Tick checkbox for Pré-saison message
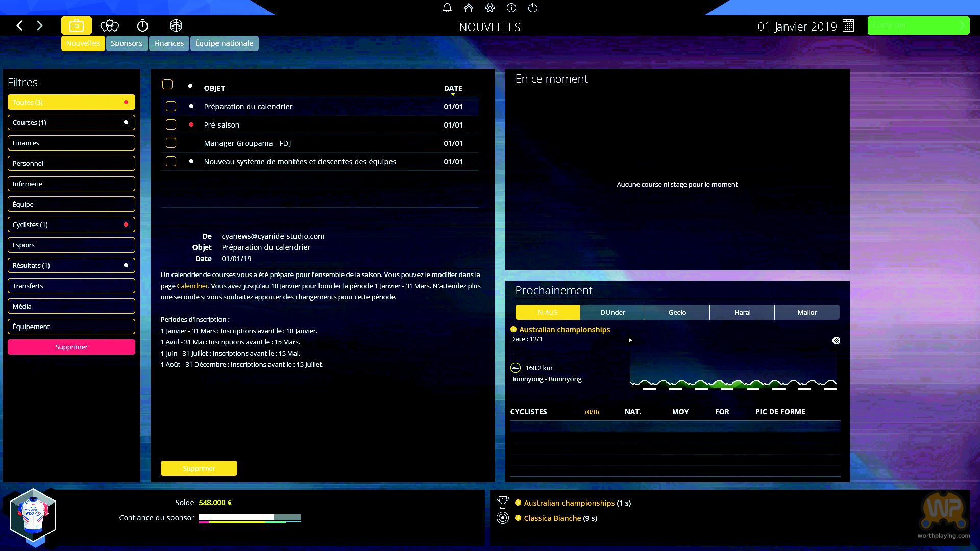 [x=171, y=124]
